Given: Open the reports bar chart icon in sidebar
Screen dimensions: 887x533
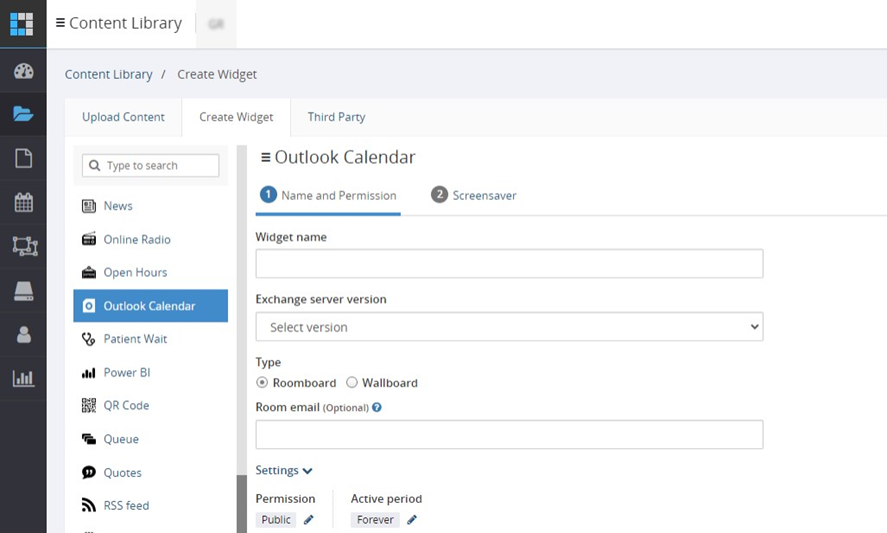Looking at the screenshot, I should [x=23, y=378].
